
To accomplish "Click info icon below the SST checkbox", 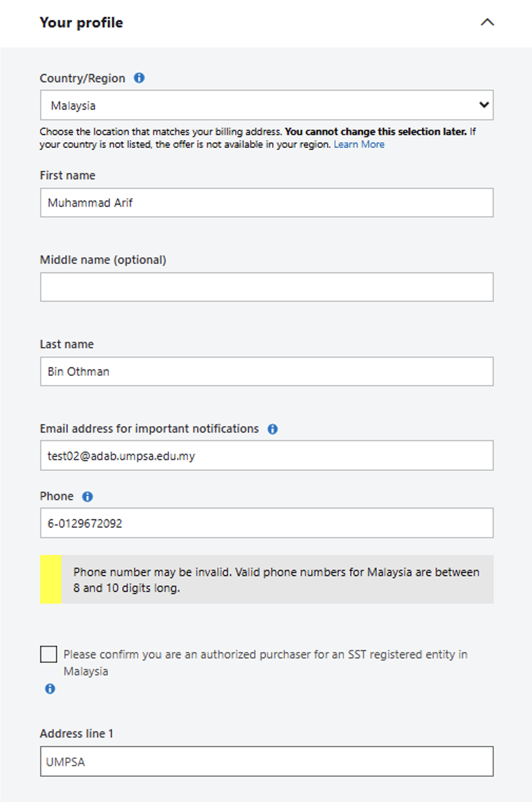I will click(x=50, y=689).
